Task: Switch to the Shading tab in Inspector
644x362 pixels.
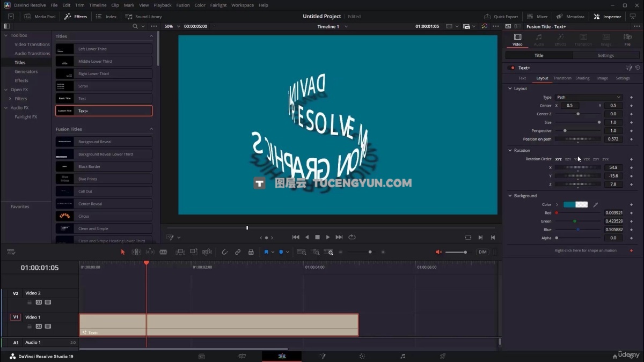Action: point(582,78)
